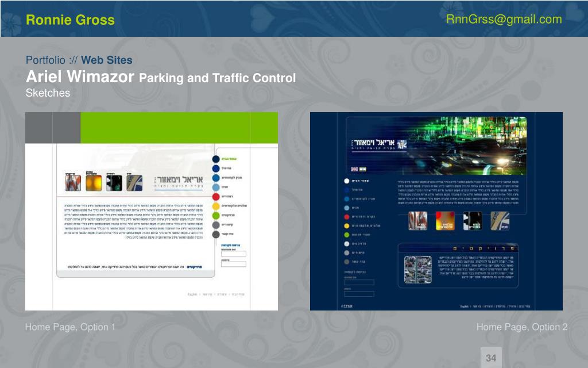This screenshot has width=588, height=368.
Task: Click the green menu bullet in Option 1
Action: click(x=216, y=216)
